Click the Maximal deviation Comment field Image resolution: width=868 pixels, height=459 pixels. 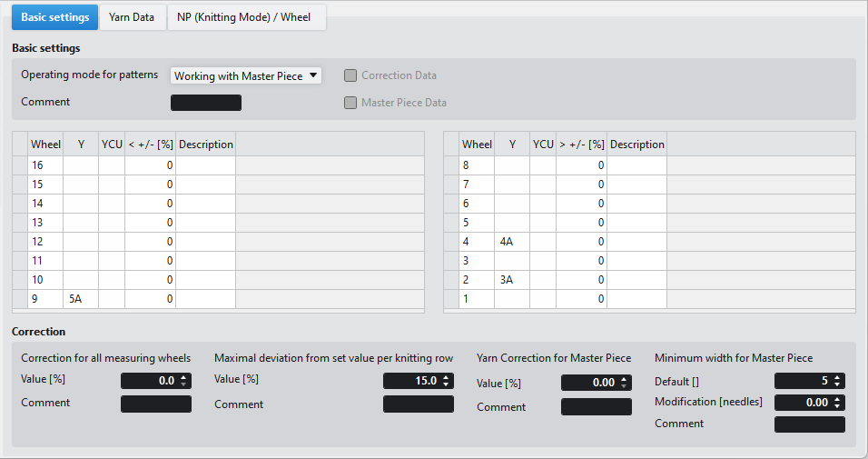pos(419,404)
